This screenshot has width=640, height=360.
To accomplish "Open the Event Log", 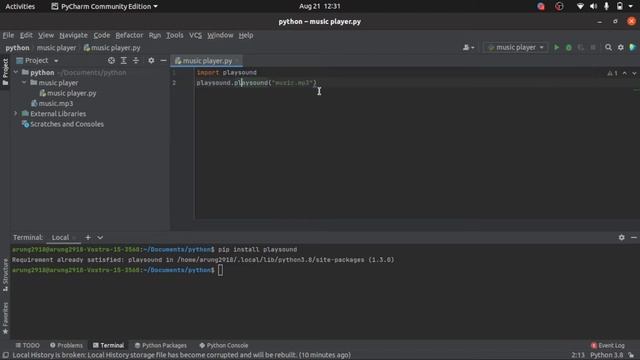I will [608, 345].
